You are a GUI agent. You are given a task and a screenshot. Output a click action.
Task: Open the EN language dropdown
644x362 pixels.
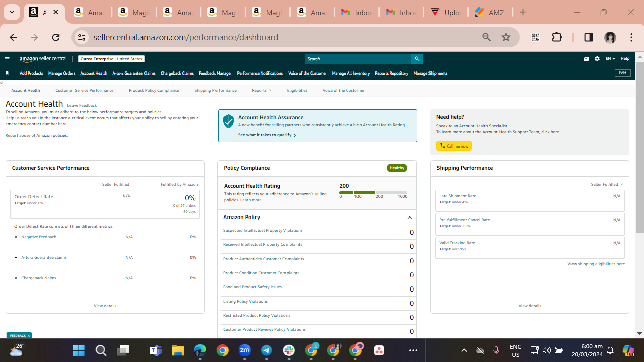click(610, 59)
